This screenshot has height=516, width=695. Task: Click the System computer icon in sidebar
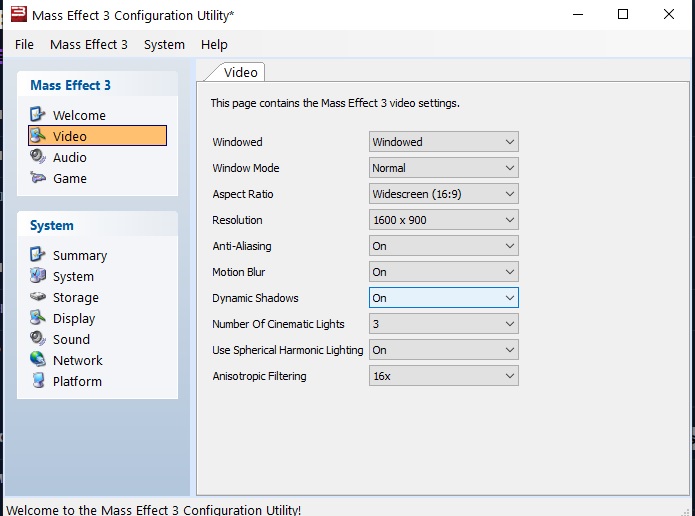pos(38,275)
